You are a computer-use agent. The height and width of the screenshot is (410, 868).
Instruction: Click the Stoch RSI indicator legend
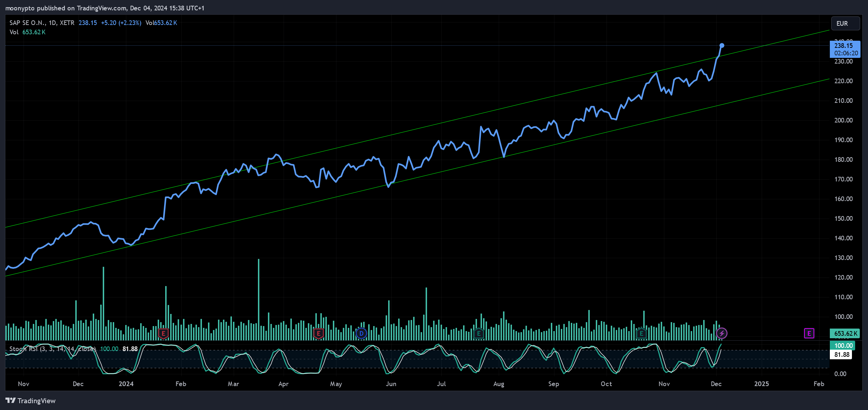tap(52, 349)
